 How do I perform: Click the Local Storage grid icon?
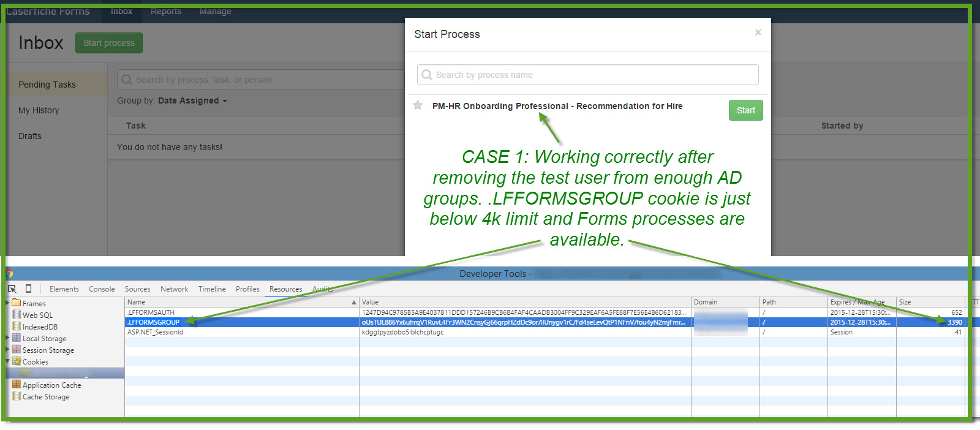[17, 338]
